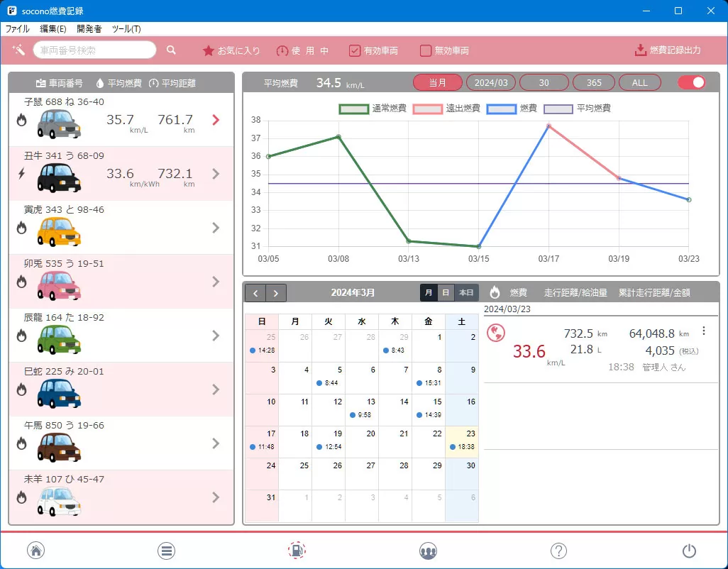
Task: Click in the 車両番号検索 search field
Action: pyautogui.click(x=94, y=50)
